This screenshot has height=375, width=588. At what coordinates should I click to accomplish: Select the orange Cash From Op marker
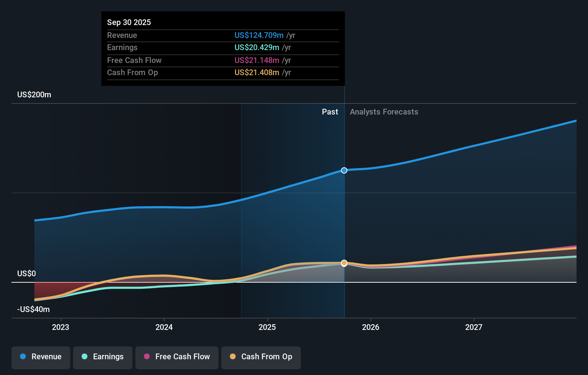tap(344, 263)
